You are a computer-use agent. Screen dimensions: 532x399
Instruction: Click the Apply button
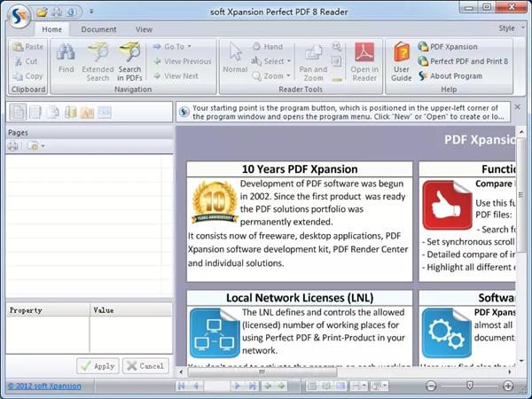pos(98,366)
